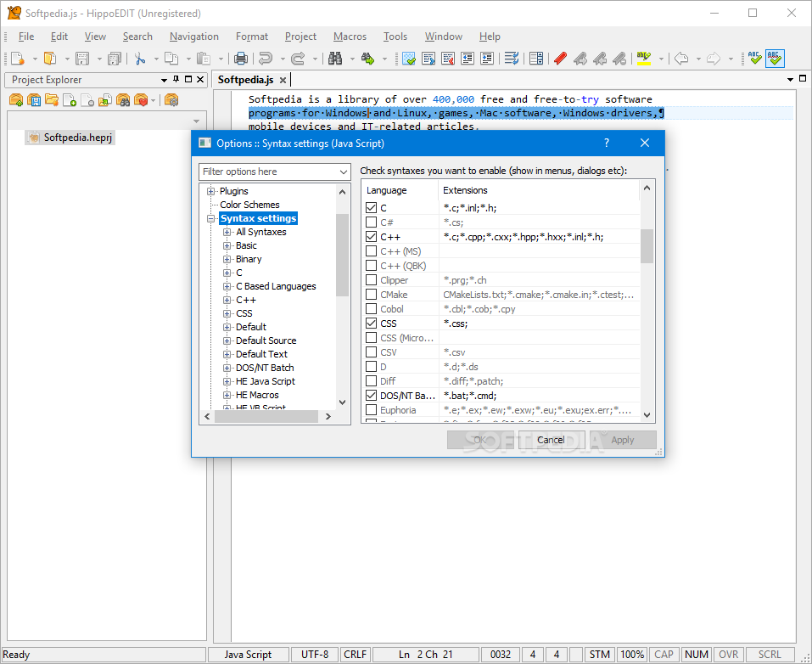Click the Find binoculars icon in the main toolbar
The width and height of the screenshot is (812, 664).
(x=335, y=58)
